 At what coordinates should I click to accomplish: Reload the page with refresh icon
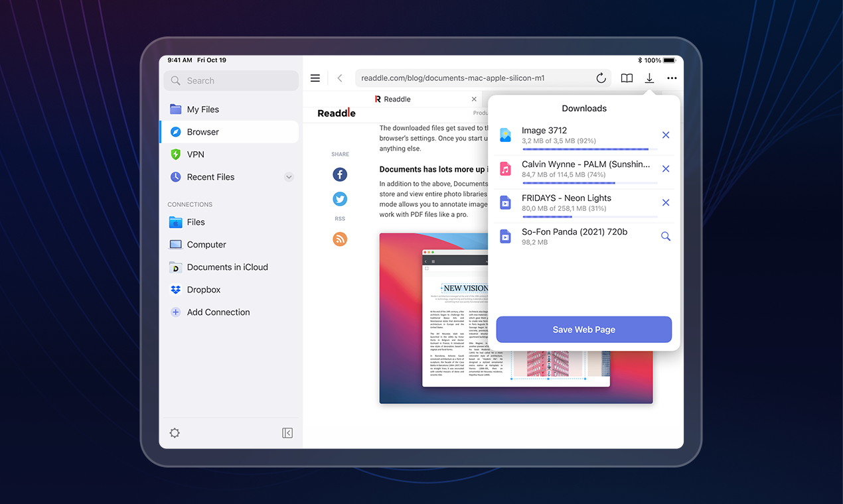601,78
